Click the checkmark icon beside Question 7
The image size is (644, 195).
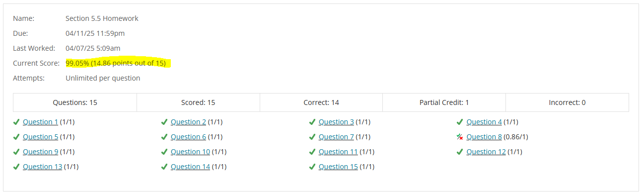[312, 137]
